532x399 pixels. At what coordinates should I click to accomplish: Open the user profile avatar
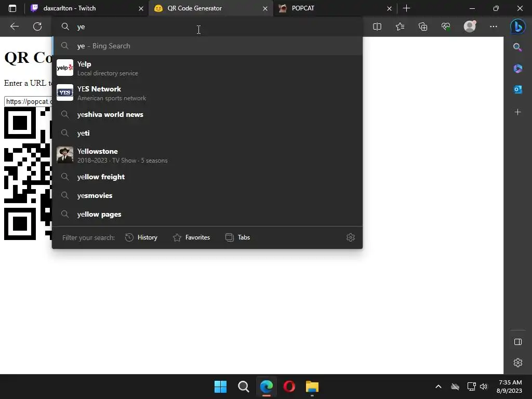470,26
